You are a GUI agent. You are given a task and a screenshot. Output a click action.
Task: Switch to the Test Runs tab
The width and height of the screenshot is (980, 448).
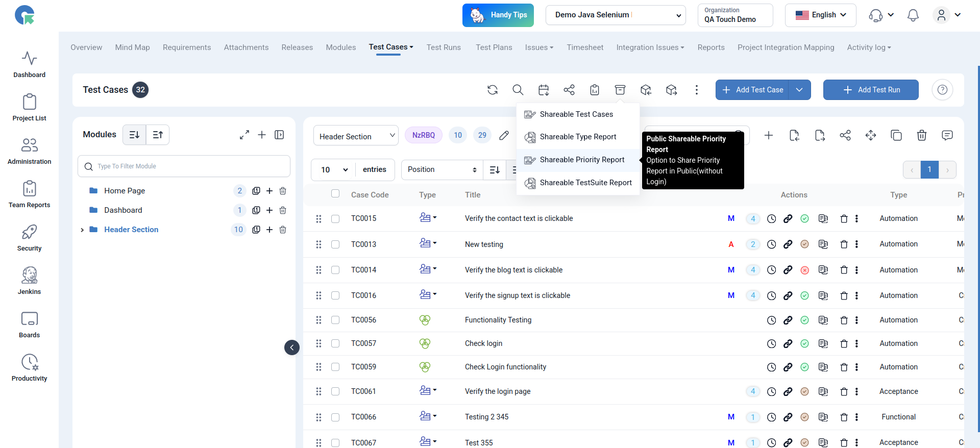coord(443,47)
